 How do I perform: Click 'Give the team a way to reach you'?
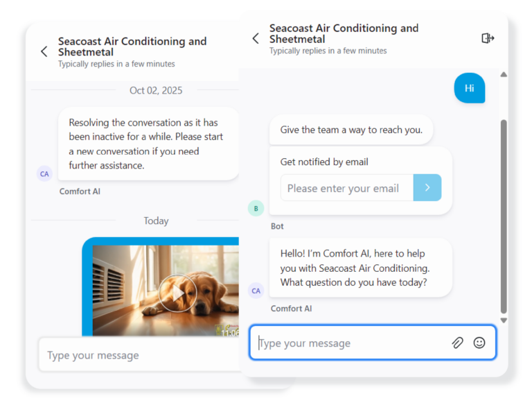[351, 130]
